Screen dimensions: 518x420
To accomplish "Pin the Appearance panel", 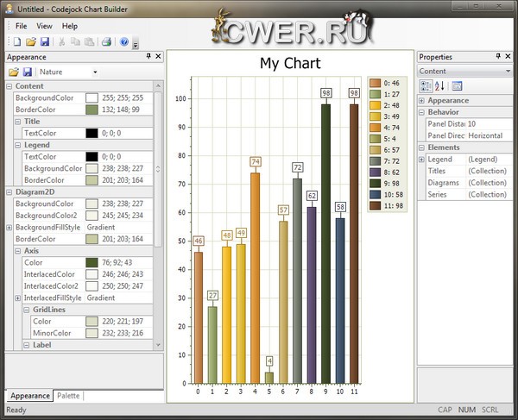I will point(148,56).
